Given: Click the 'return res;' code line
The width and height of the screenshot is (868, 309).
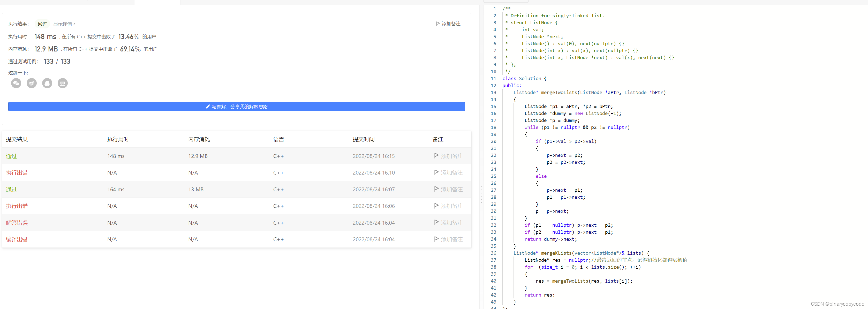Looking at the screenshot, I should pos(539,295).
